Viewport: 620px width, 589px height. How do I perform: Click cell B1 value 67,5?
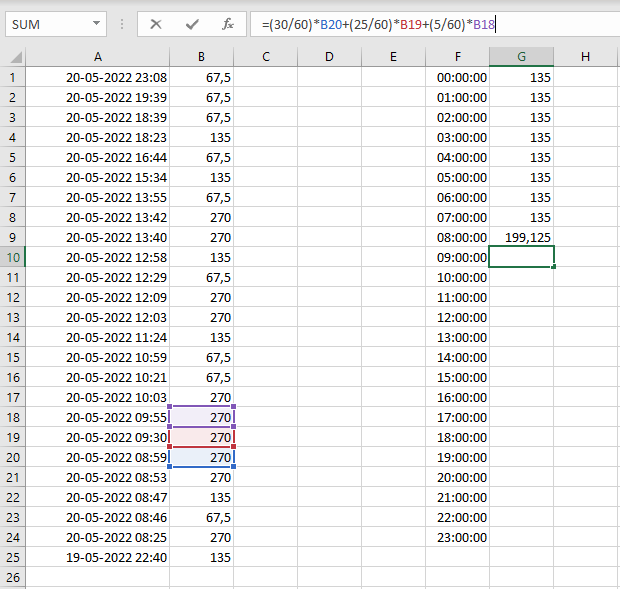click(x=202, y=77)
